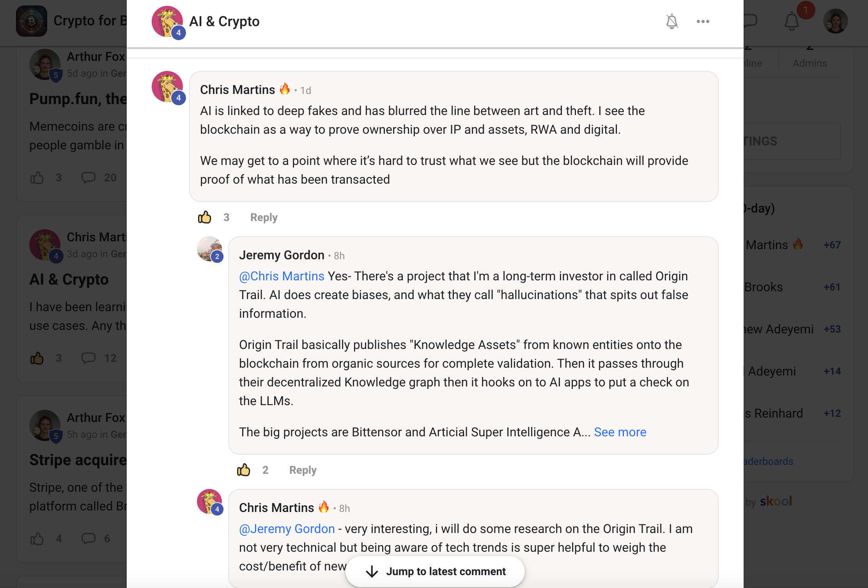Reply to Chris Martins' first comment
This screenshot has width=868, height=588.
(264, 217)
